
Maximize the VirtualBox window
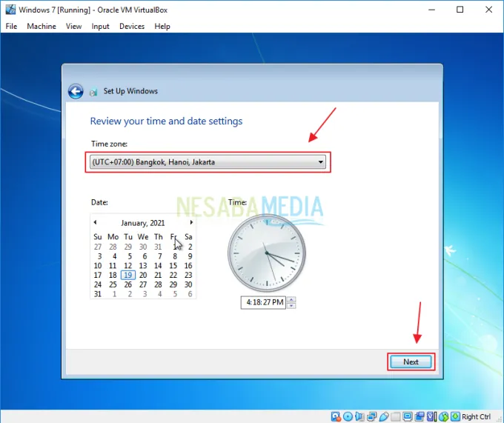click(x=460, y=10)
